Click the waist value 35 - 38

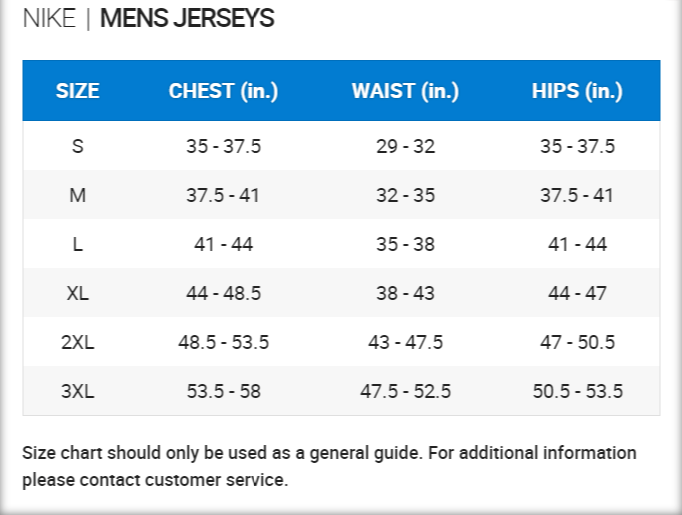[405, 244]
